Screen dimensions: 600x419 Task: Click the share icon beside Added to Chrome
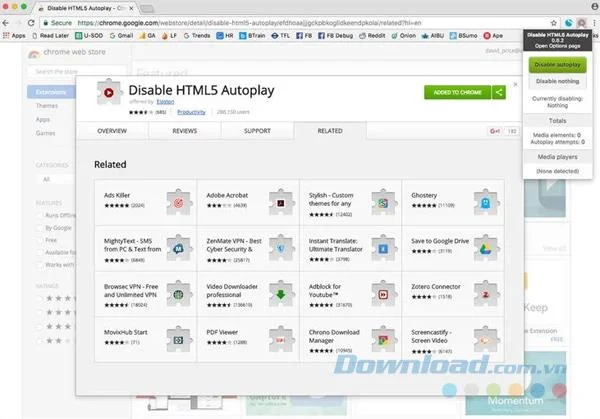499,92
